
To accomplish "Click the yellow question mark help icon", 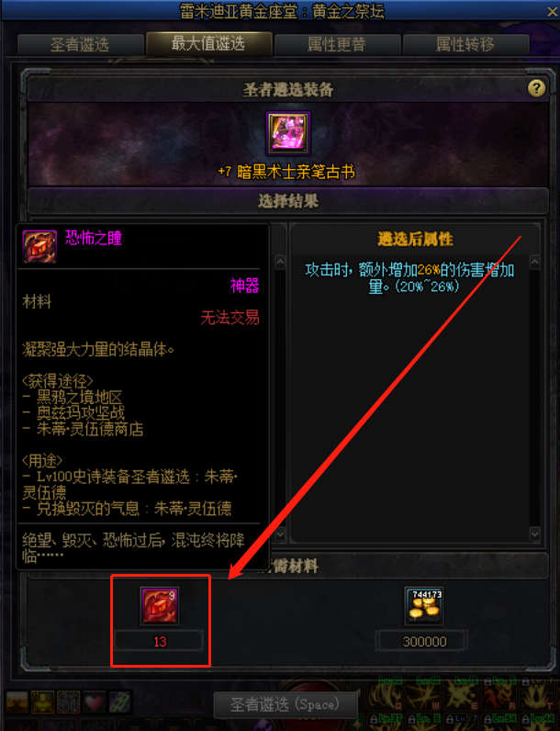I will 536,87.
